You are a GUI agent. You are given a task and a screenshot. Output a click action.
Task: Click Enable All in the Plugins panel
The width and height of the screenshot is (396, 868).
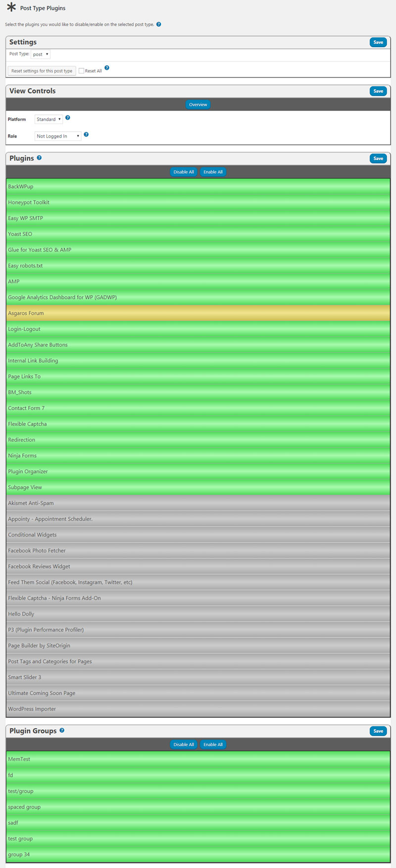pyautogui.click(x=213, y=172)
